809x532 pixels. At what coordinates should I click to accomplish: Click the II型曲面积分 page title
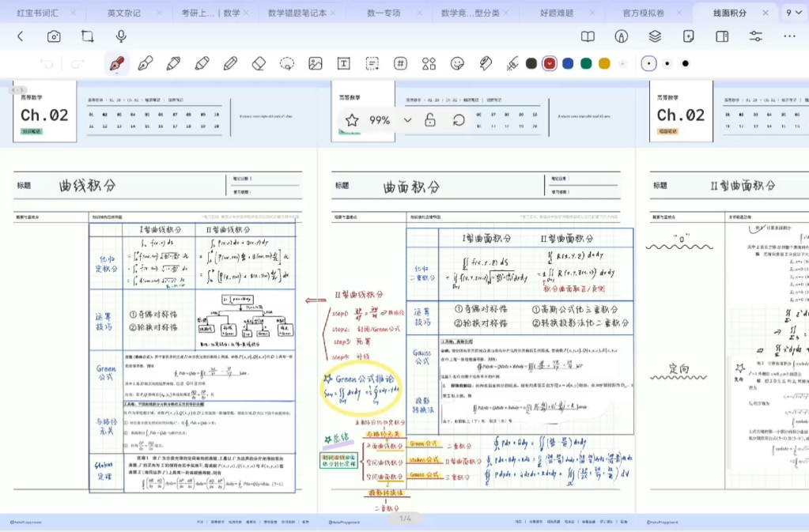point(743,185)
